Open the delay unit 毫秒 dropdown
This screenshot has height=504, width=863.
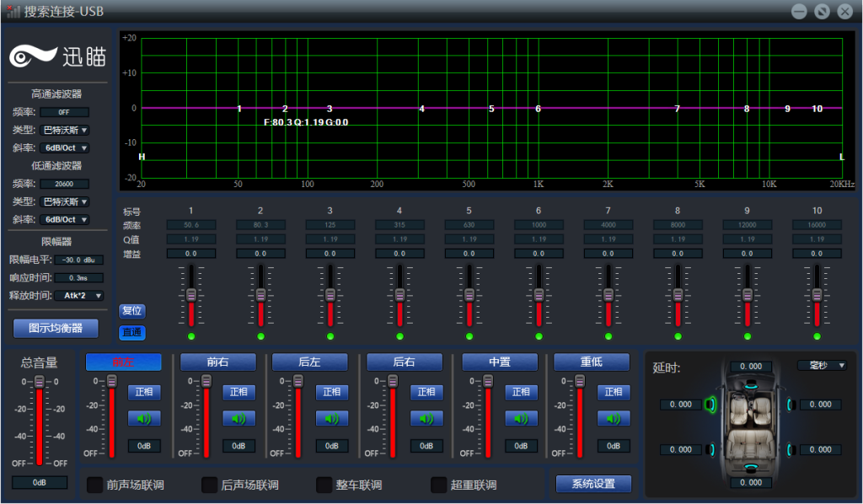(x=823, y=365)
